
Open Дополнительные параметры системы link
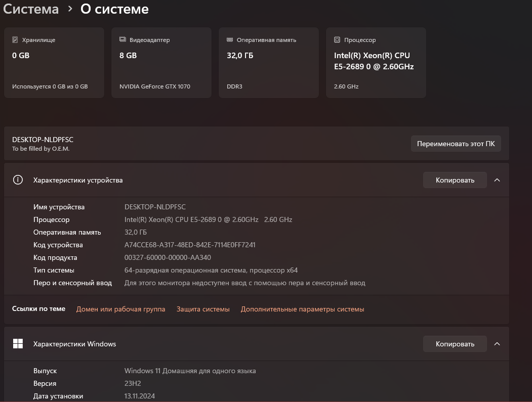(x=302, y=309)
